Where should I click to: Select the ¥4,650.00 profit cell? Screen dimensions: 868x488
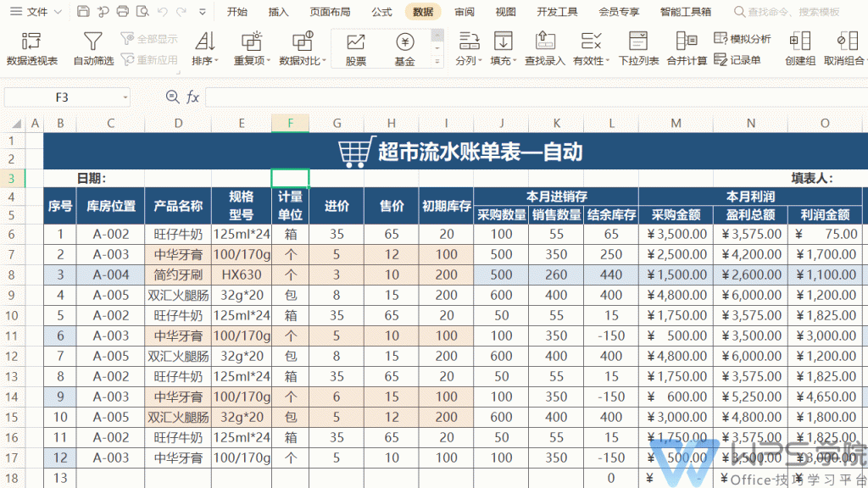coord(825,396)
